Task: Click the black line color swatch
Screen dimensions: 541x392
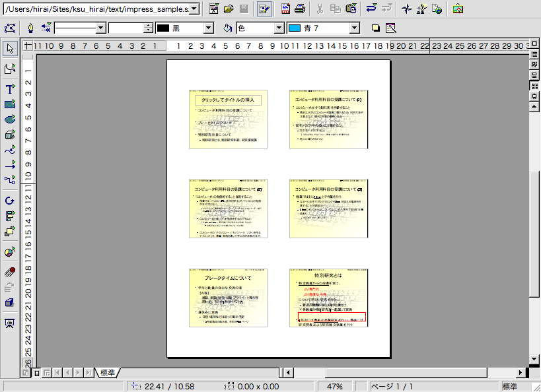Action: pos(163,28)
